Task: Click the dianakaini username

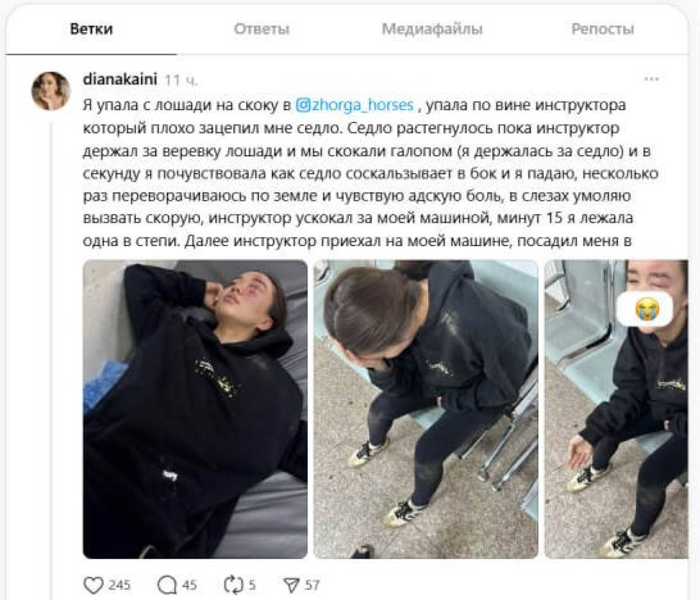Action: coord(121,79)
